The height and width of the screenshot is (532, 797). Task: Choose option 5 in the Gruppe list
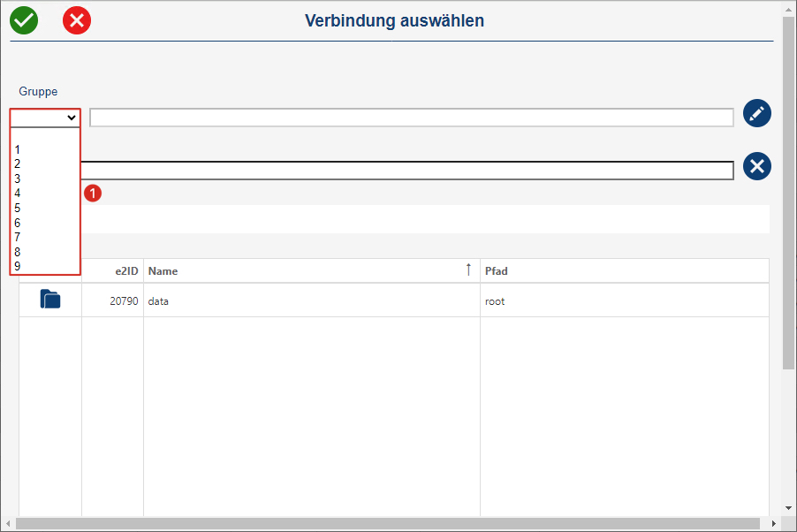[x=45, y=208]
